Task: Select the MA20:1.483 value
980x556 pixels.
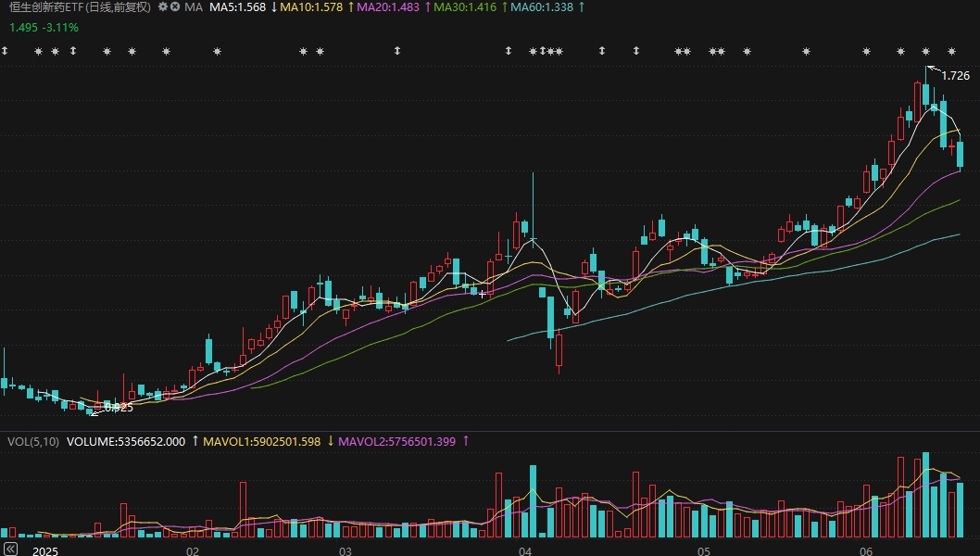Action: [388, 7]
